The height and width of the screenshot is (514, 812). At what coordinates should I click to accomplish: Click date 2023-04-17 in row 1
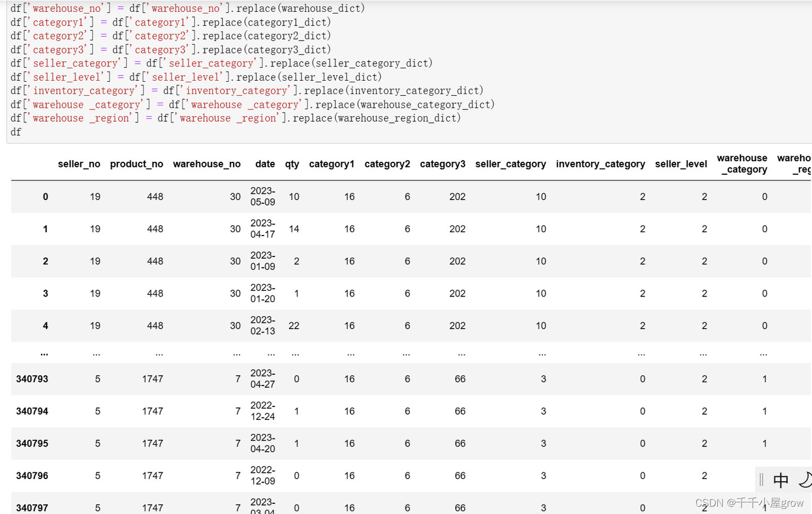[x=263, y=229]
